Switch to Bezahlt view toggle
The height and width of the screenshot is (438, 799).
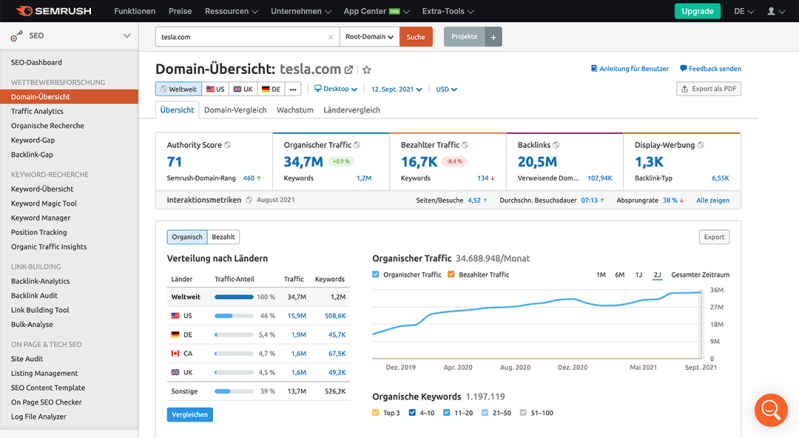(x=223, y=237)
